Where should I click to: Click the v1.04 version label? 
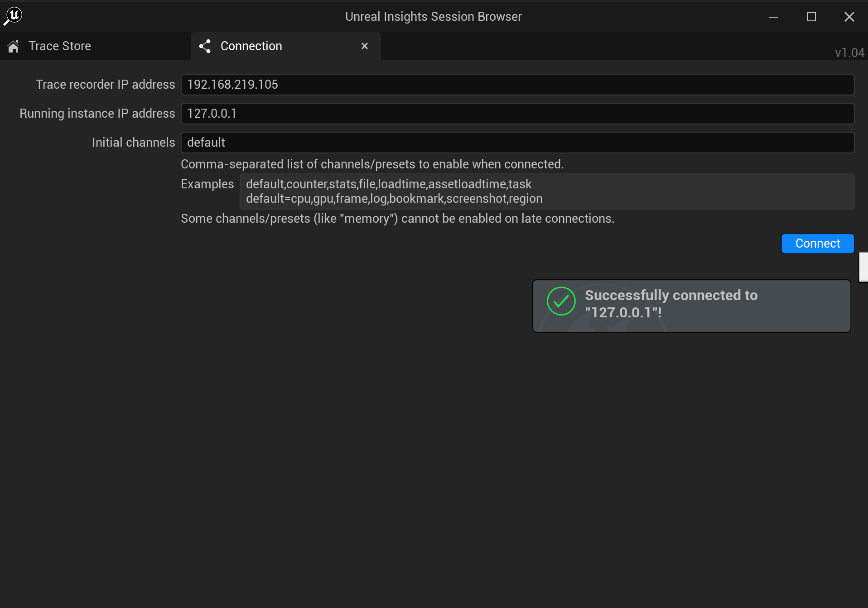[x=849, y=53]
